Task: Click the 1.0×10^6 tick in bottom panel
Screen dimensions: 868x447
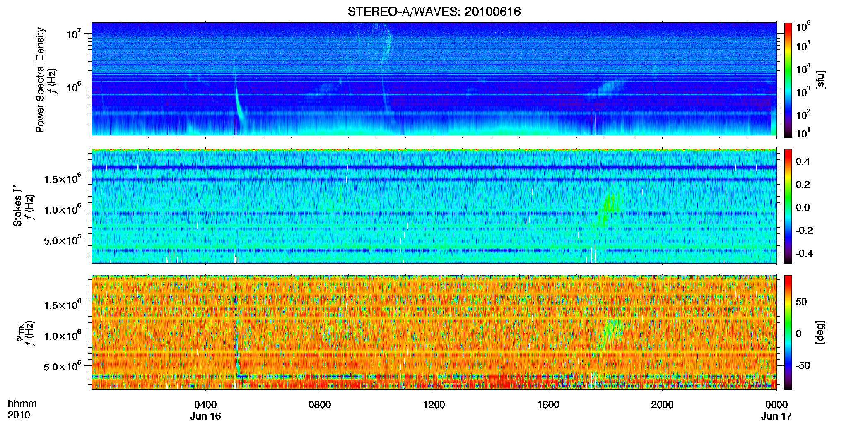Action: [x=62, y=335]
